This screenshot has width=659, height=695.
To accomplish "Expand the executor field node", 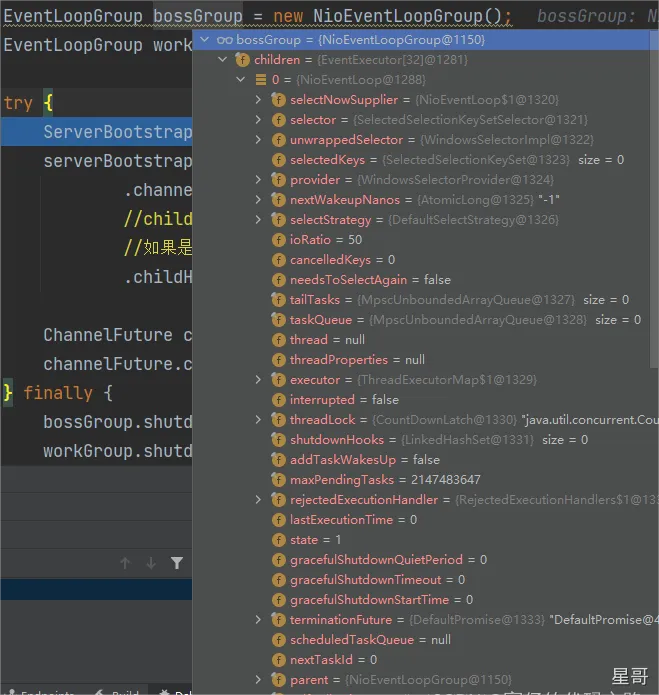I will coord(259,380).
